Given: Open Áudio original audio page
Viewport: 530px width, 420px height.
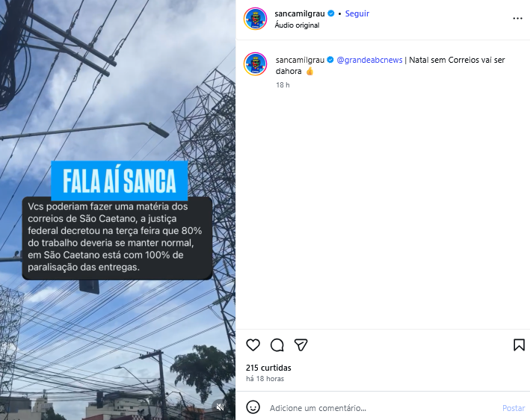Looking at the screenshot, I should [x=297, y=25].
